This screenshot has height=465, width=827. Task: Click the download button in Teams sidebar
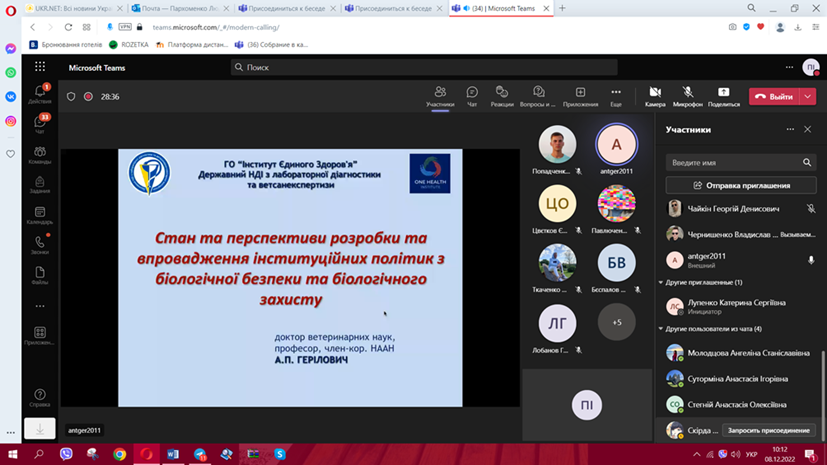tap(40, 429)
